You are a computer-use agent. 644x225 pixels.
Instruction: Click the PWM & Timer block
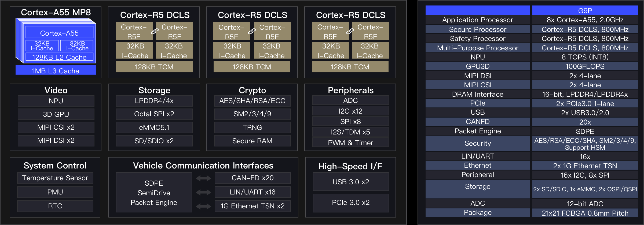[350, 142]
